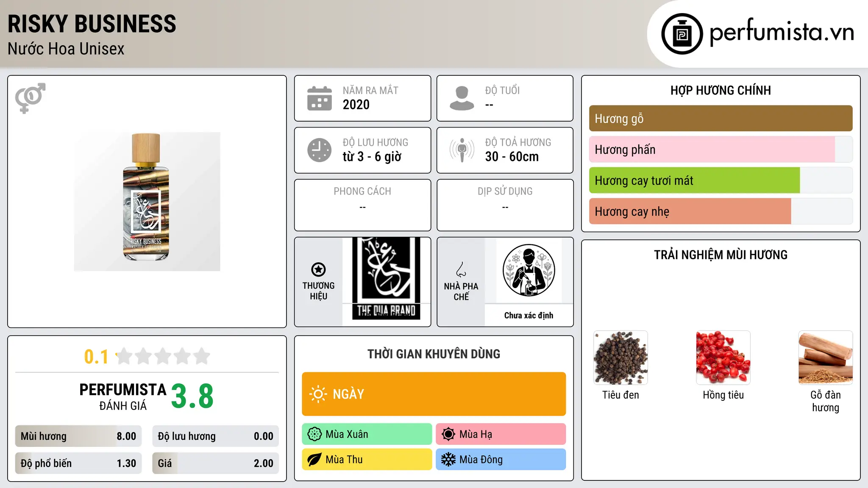Click the Độ lưu hương 0.00 score bar
This screenshot has height=488, width=868.
point(215,436)
